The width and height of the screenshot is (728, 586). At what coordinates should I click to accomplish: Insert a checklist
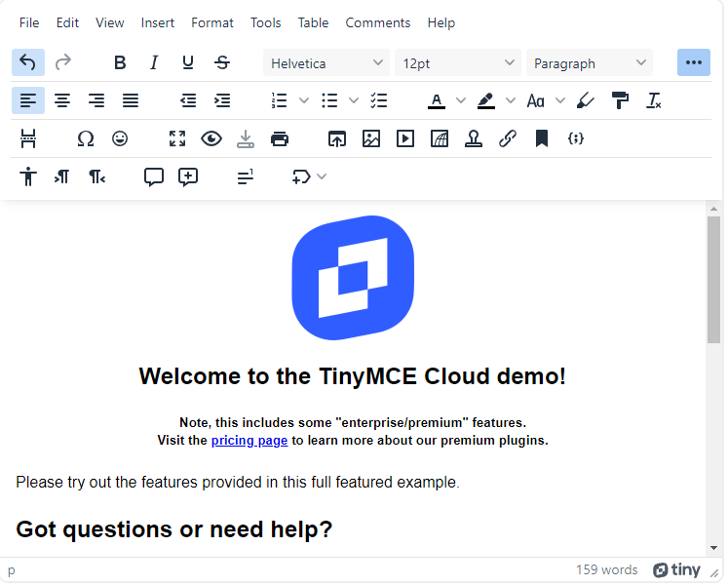(379, 100)
